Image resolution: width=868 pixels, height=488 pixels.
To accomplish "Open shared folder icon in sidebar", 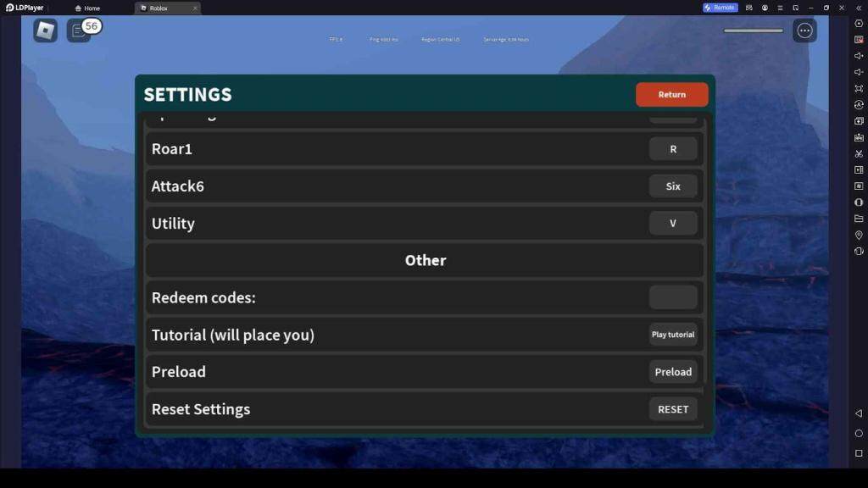I will click(x=859, y=219).
